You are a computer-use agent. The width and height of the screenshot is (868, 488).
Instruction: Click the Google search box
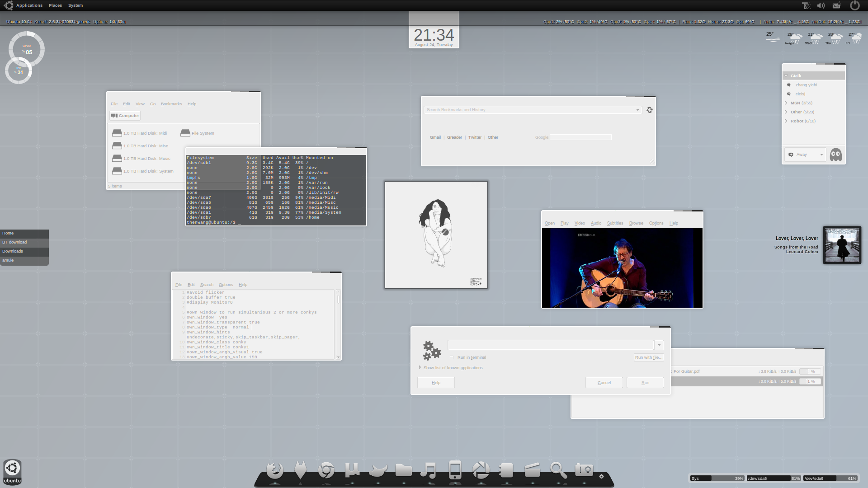[x=580, y=137]
